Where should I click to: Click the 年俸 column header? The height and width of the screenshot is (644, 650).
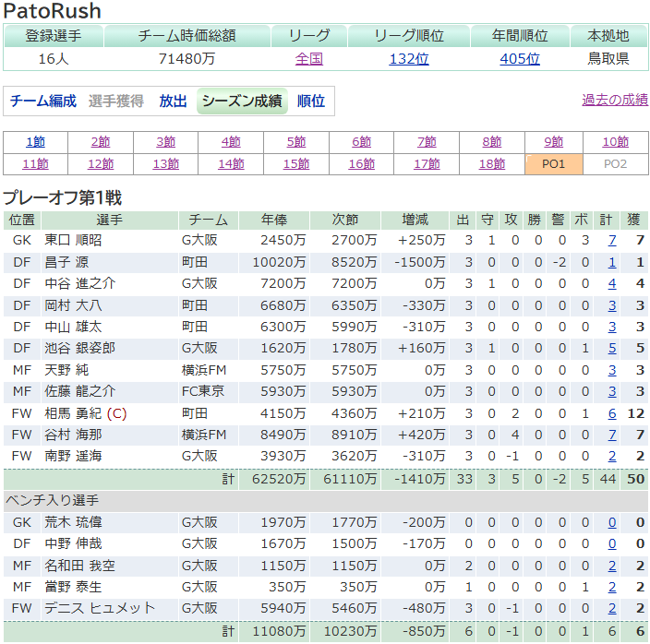coord(274,220)
